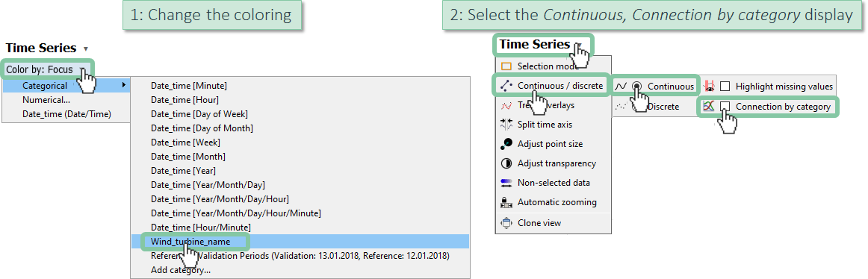Click the Clone view icon

(506, 223)
